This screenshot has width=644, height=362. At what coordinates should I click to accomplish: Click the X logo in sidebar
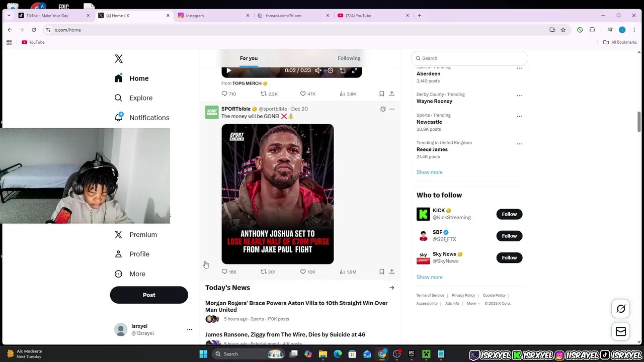(119, 59)
